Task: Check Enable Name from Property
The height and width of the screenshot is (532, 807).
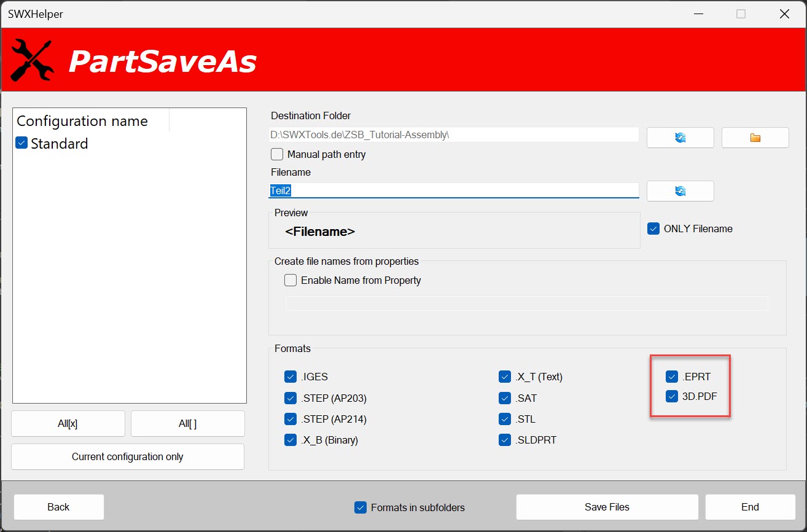Action: [x=290, y=280]
